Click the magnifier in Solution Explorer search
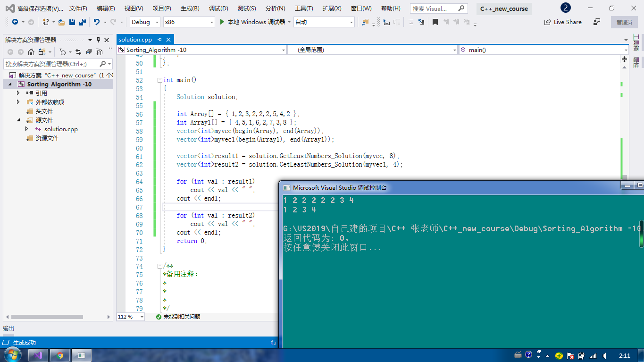Image resolution: width=644 pixels, height=362 pixels. [x=102, y=64]
